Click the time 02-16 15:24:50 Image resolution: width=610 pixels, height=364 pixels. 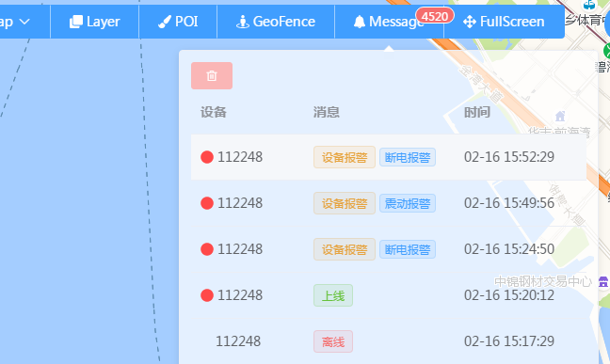coord(509,249)
